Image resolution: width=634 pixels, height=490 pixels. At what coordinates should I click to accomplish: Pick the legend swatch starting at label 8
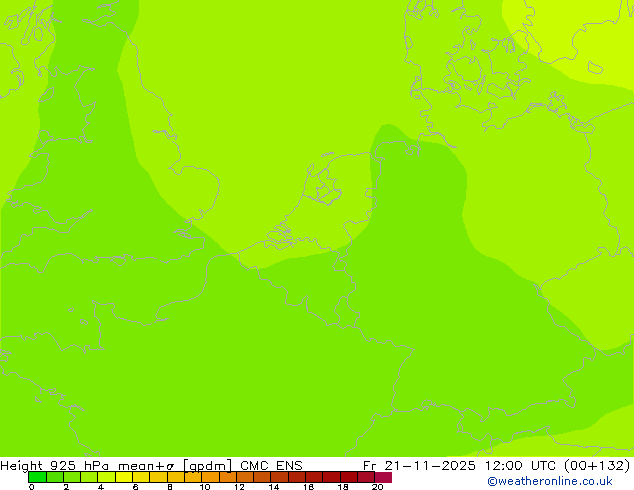point(176,477)
